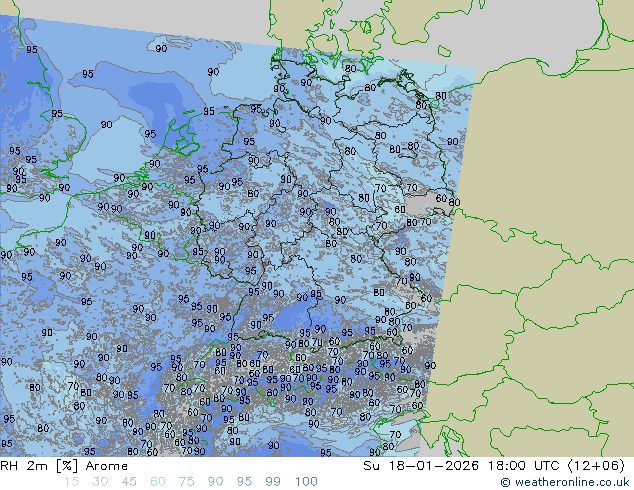Screen dimensions: 634x490
Task: Select legend scale value 95 in bottom legend
Action: click(244, 482)
